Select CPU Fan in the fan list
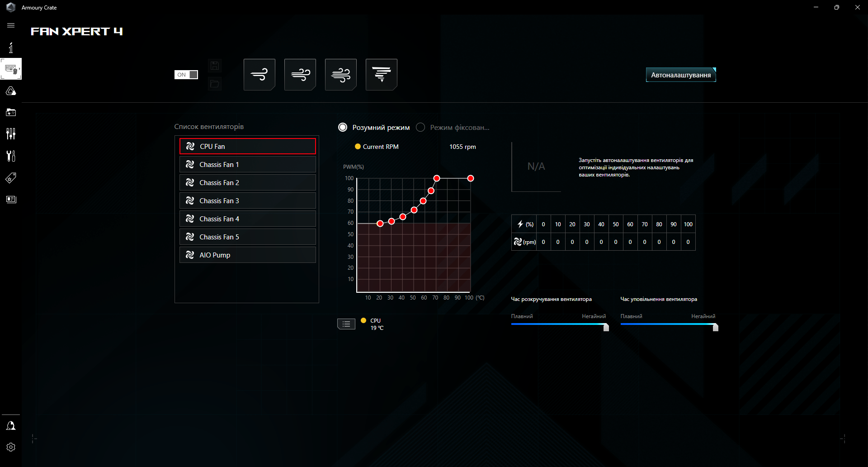This screenshot has width=868, height=467. pos(248,146)
